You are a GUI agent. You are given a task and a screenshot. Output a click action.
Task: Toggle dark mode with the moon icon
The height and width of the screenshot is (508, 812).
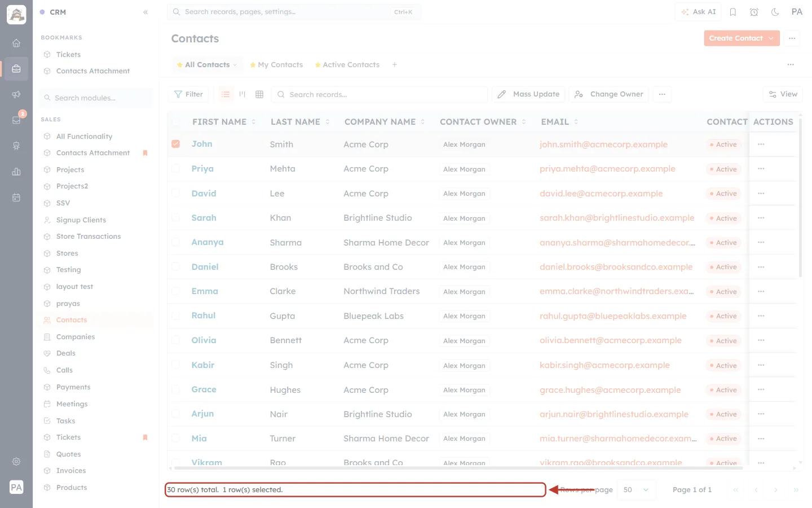pyautogui.click(x=775, y=12)
